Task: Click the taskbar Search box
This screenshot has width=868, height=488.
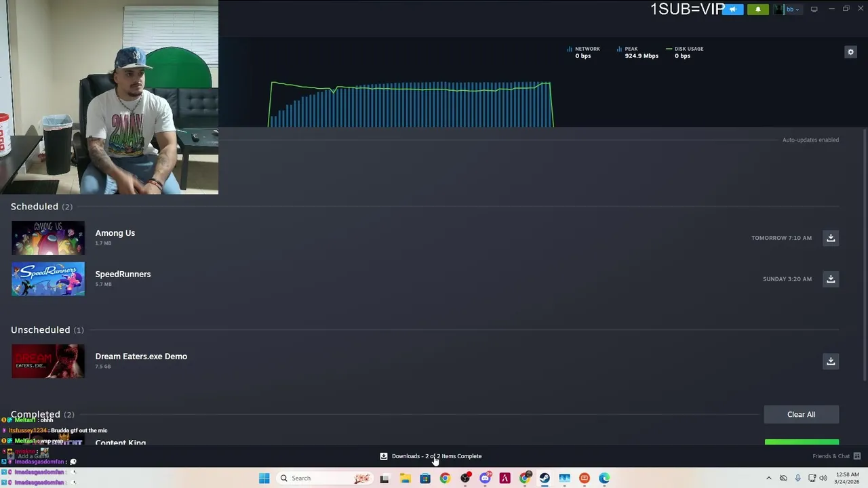Action: 324,479
